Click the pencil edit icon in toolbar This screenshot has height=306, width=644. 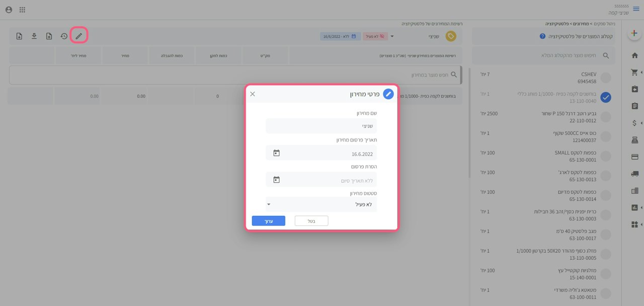[78, 36]
